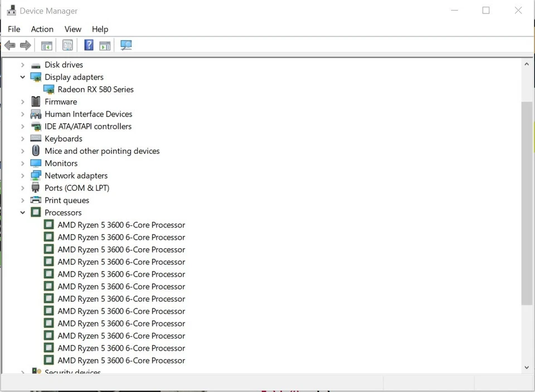Image resolution: width=535 pixels, height=392 pixels.
Task: Expand the IDE ATA/ATAPI controllers node
Action: (x=22, y=127)
